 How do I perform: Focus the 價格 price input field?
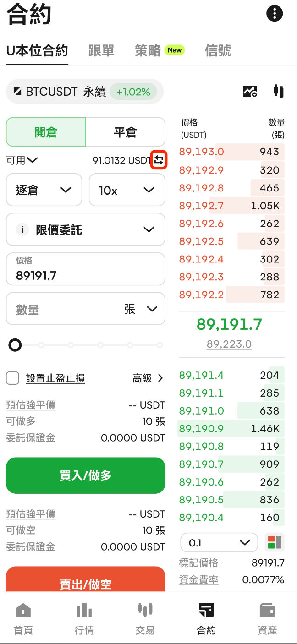click(85, 275)
